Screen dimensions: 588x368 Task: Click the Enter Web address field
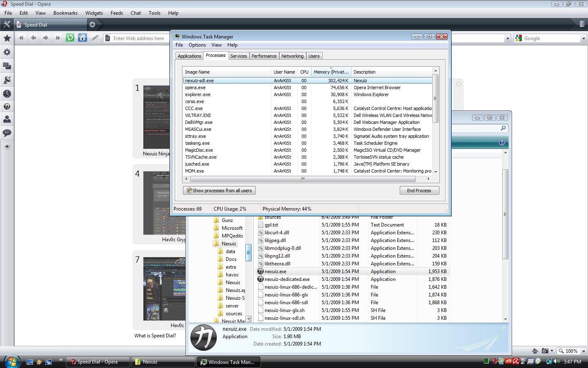pyautogui.click(x=304, y=38)
